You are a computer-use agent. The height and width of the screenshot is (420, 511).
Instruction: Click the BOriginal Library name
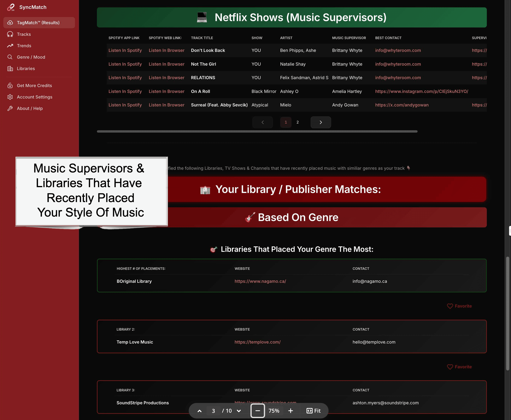(x=134, y=281)
